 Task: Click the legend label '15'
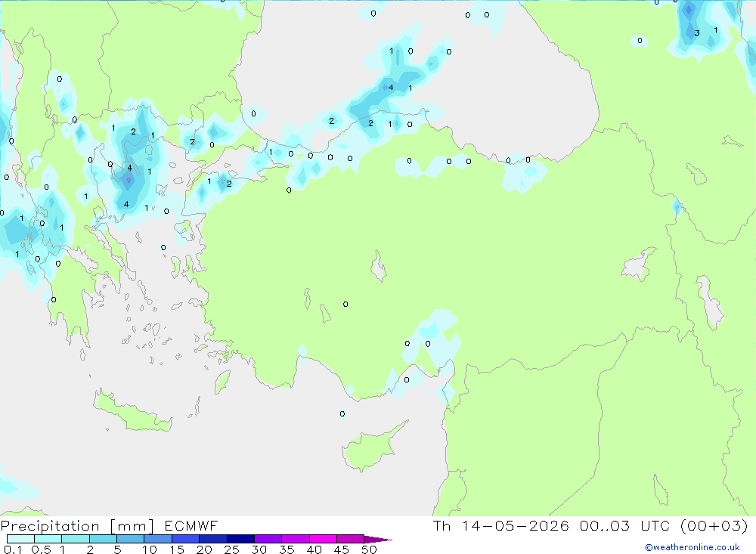[177, 549]
